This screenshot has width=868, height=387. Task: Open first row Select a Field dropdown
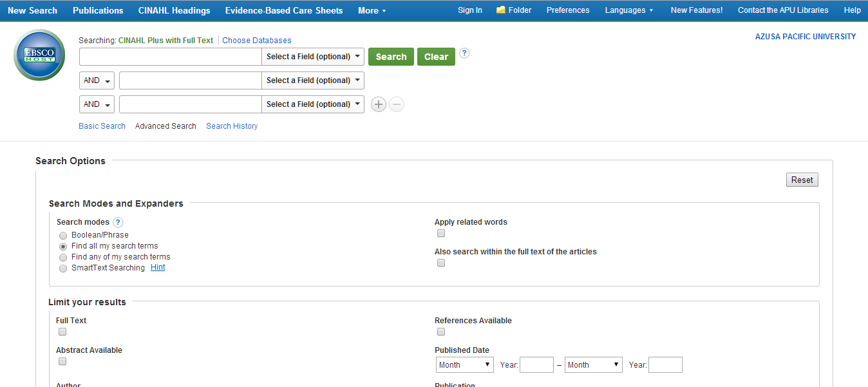313,57
